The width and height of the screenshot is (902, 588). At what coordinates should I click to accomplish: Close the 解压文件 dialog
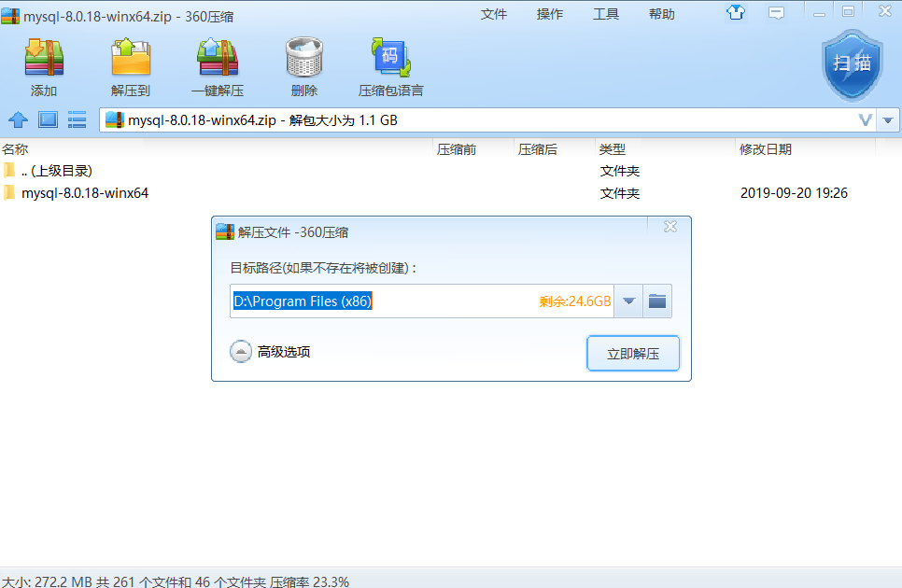[x=670, y=227]
